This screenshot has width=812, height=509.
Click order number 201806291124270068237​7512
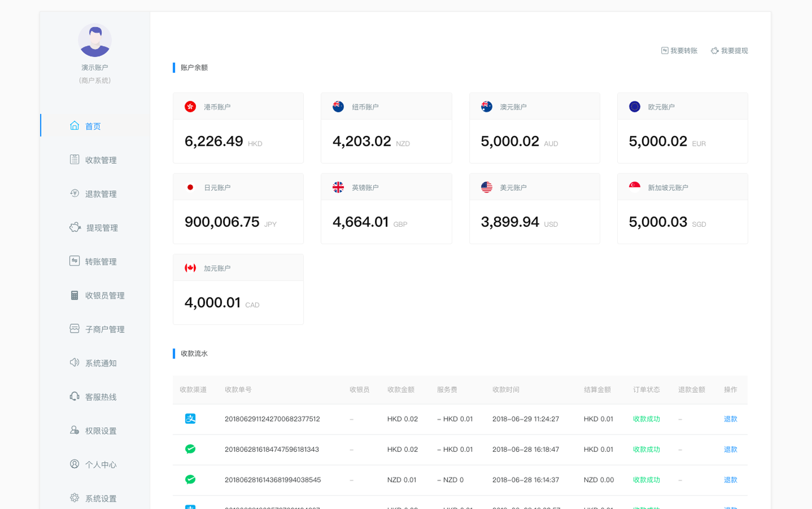coord(272,419)
